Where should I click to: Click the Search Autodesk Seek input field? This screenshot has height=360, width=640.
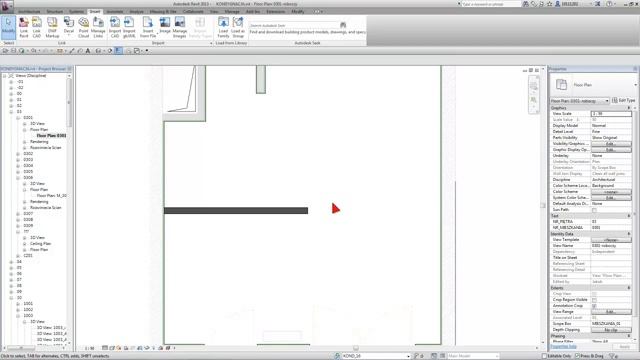294,25
